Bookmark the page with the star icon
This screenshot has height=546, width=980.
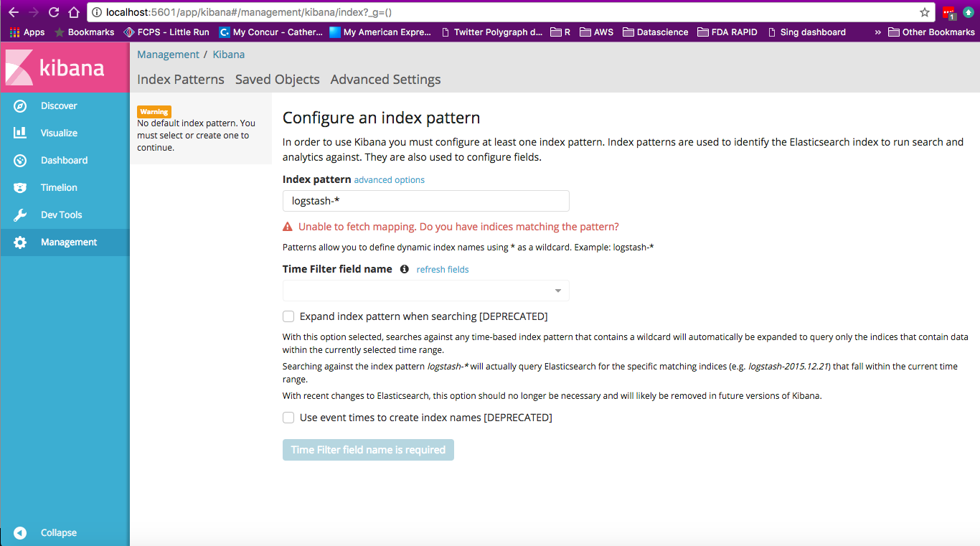pos(925,12)
